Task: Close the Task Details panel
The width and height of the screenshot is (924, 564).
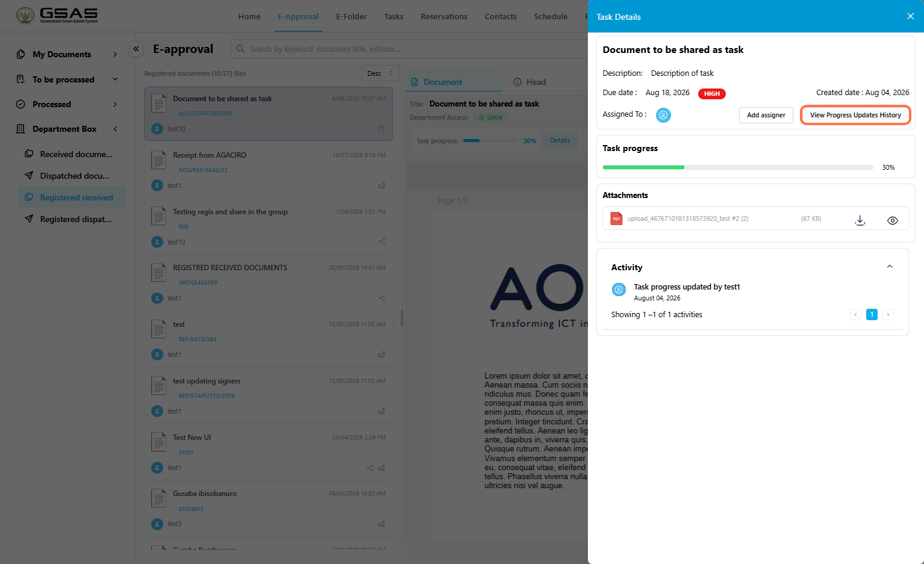Action: click(910, 16)
